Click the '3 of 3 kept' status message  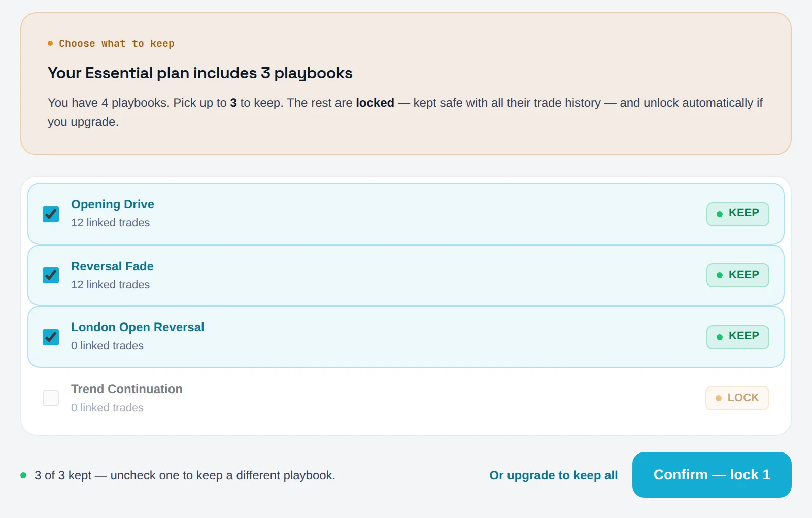(185, 475)
